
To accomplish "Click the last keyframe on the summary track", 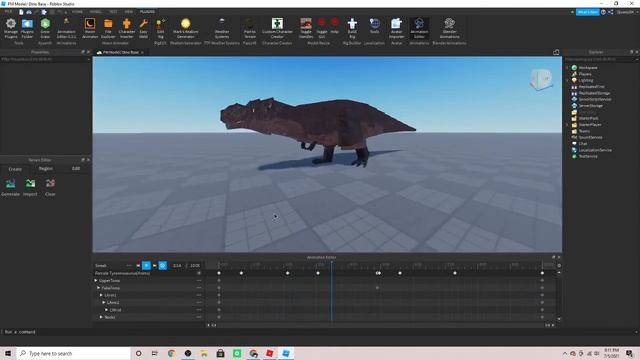I will (542, 273).
